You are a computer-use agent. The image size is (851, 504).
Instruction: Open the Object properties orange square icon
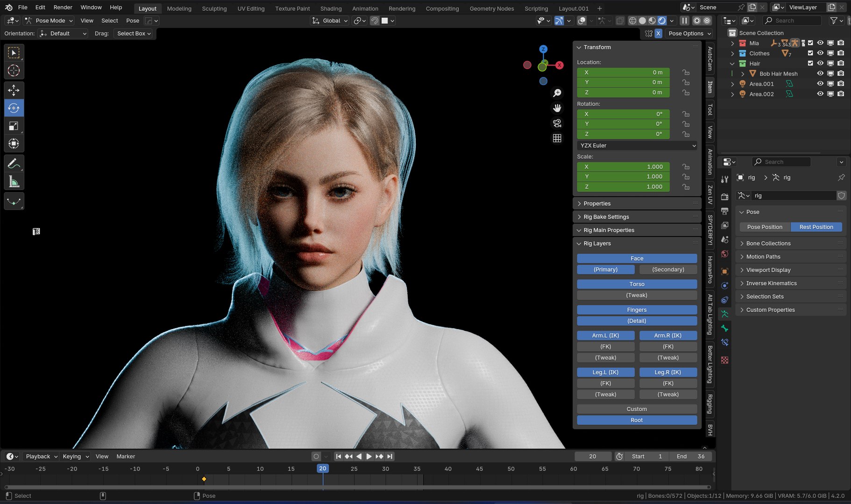click(x=724, y=271)
